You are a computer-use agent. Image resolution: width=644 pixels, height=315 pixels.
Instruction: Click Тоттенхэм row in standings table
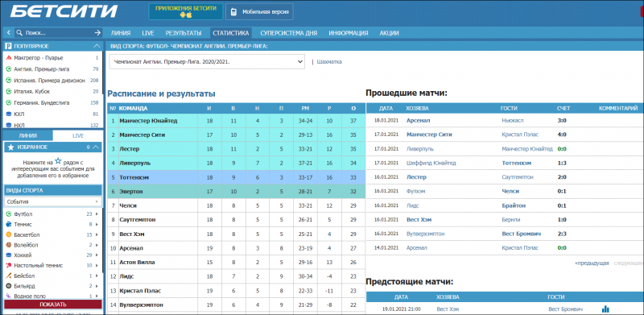tap(236, 178)
